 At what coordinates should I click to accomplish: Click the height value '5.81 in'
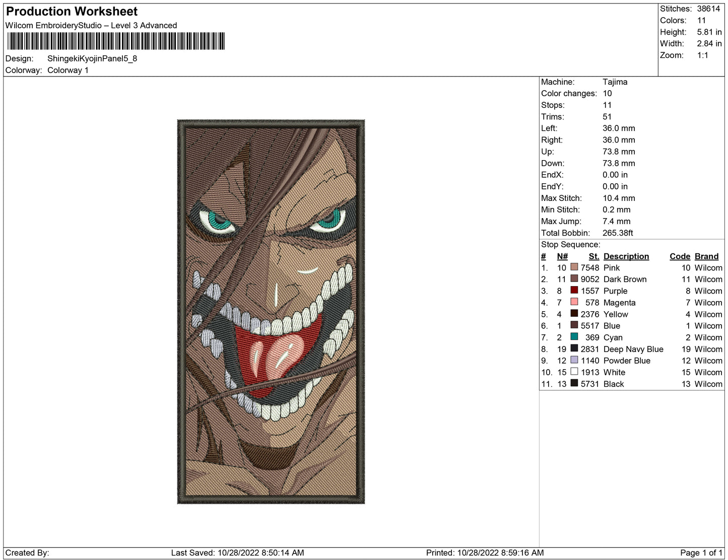tap(709, 32)
